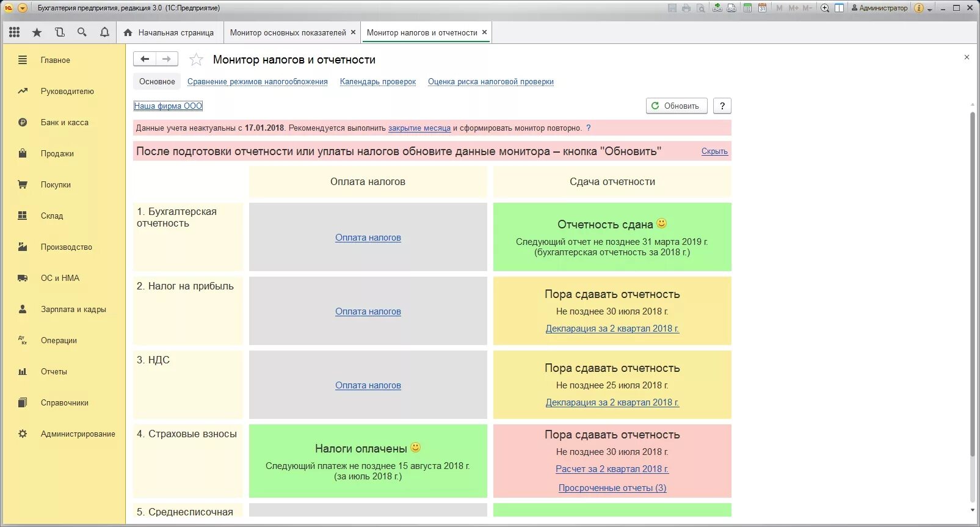Follow the закрытие месяца link
The image size is (980, 527).
click(x=419, y=128)
